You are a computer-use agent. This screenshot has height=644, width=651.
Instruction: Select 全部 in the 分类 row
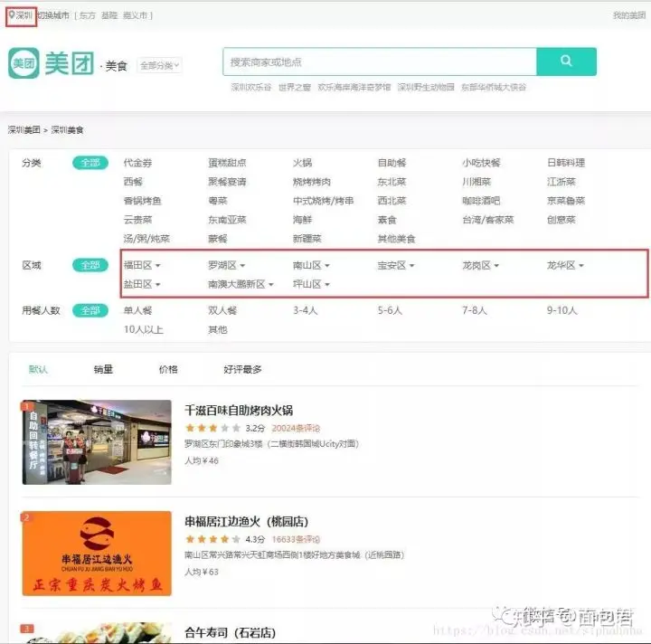pos(90,163)
